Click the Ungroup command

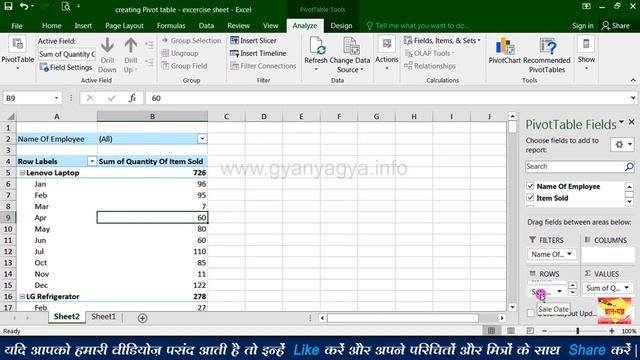[180, 53]
